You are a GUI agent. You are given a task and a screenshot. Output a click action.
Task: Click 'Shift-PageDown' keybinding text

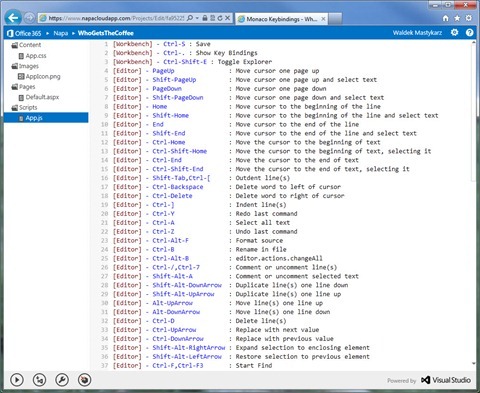[x=178, y=98]
